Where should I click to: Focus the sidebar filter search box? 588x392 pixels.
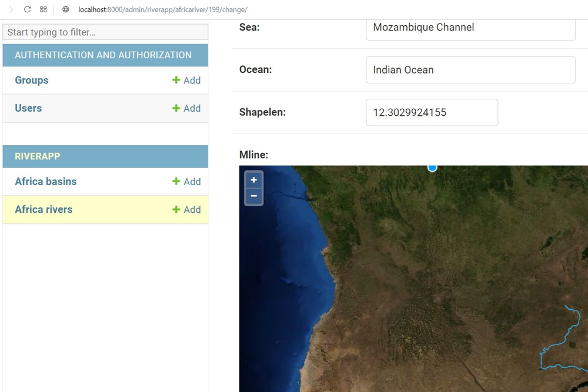tap(105, 32)
